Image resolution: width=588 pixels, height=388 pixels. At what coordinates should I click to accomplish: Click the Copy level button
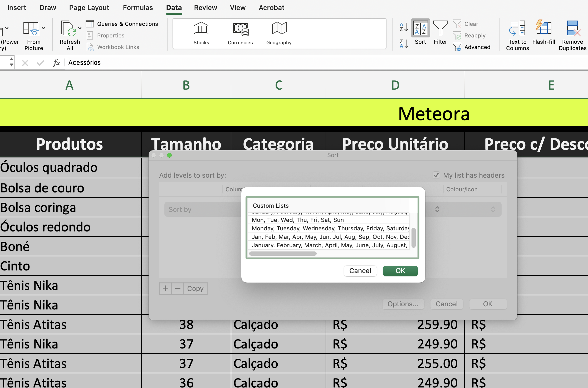tap(195, 288)
